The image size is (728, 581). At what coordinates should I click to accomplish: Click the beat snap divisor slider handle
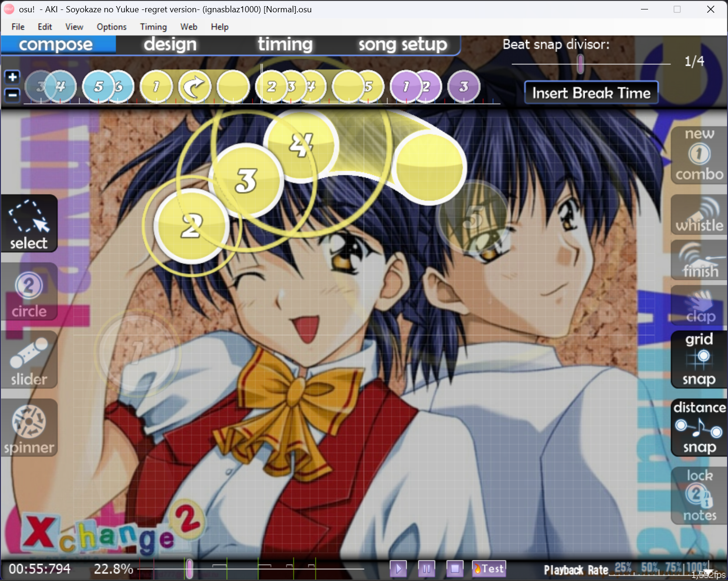click(x=580, y=63)
